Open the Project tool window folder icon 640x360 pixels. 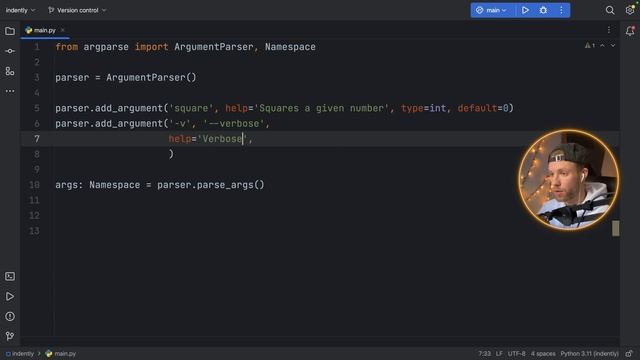click(x=10, y=31)
